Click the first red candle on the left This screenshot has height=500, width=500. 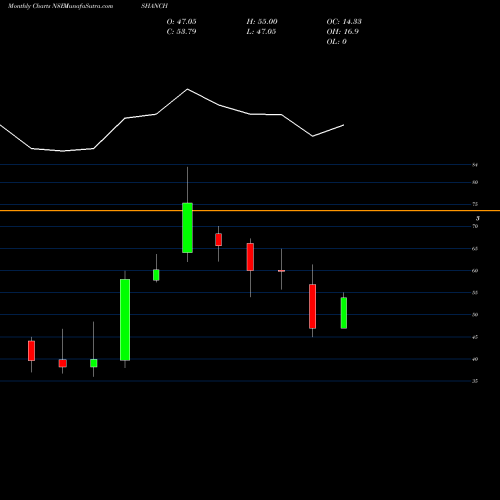click(31, 351)
